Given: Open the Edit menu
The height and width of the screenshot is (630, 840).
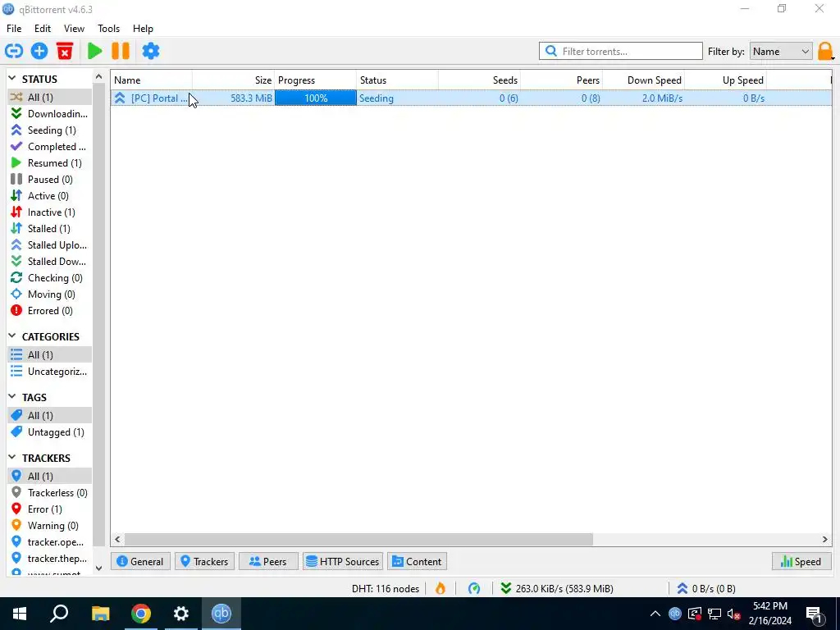Looking at the screenshot, I should [43, 29].
